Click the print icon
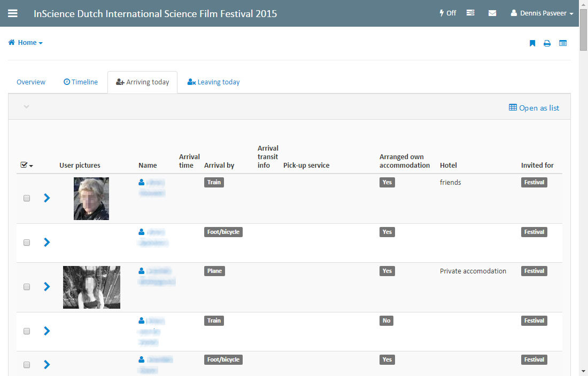 tap(547, 43)
